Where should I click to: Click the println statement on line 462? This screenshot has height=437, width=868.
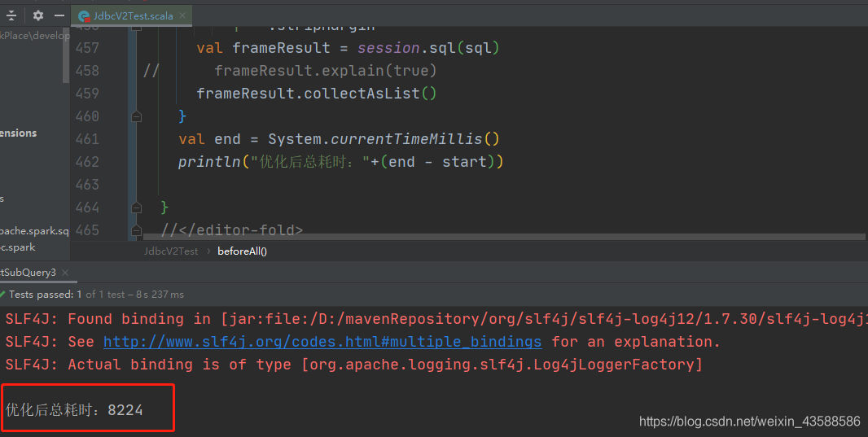tap(340, 161)
